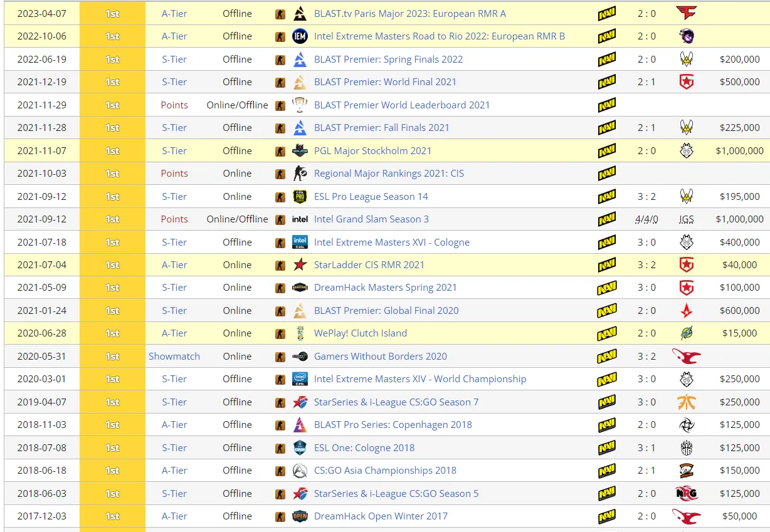Open DreamHack Open Winter 2017 link
770x532 pixels.
(x=381, y=516)
